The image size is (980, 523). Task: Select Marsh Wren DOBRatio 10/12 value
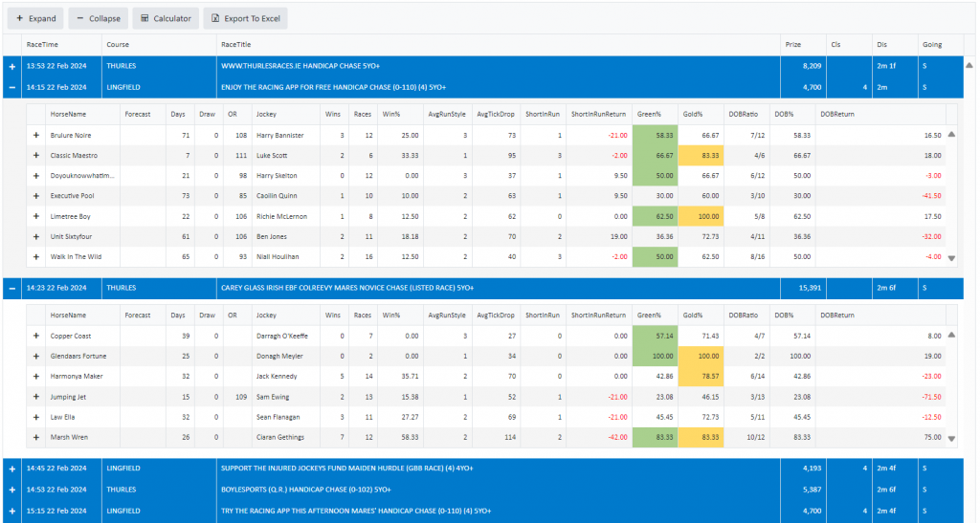[755, 438]
